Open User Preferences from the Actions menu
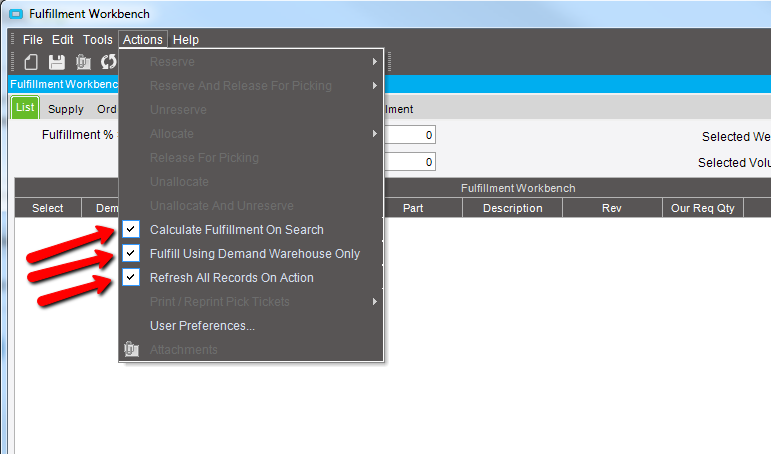Screen dimensions: 771x454 pyautogui.click(x=202, y=326)
